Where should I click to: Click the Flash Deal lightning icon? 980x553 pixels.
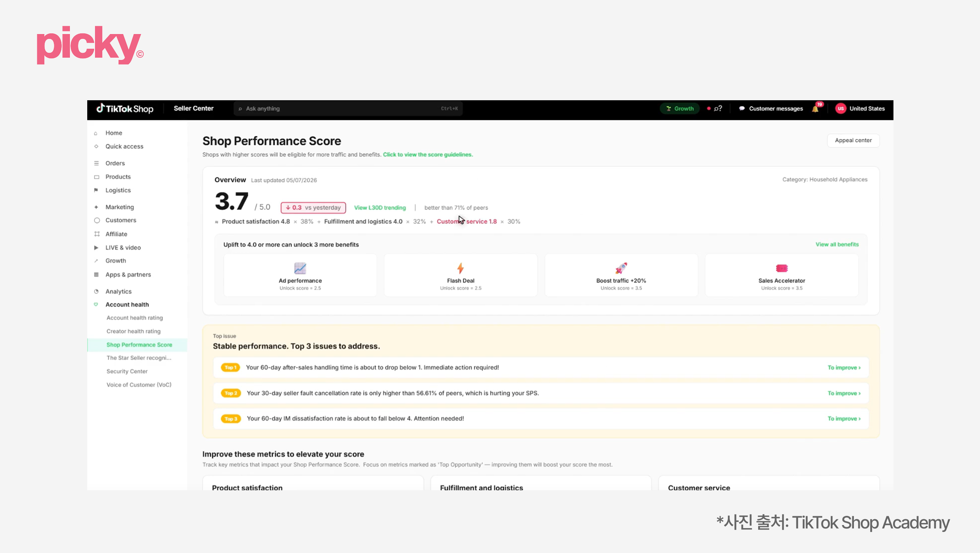point(460,268)
